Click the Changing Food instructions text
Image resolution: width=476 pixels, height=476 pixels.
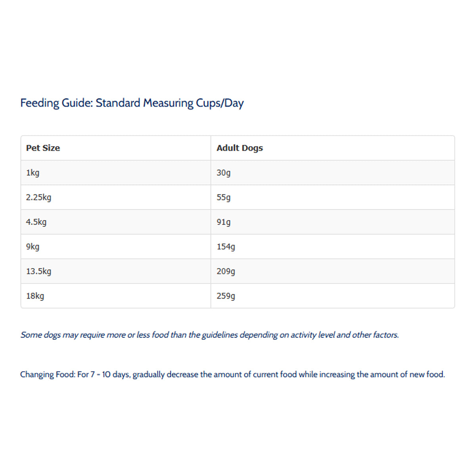(x=232, y=374)
